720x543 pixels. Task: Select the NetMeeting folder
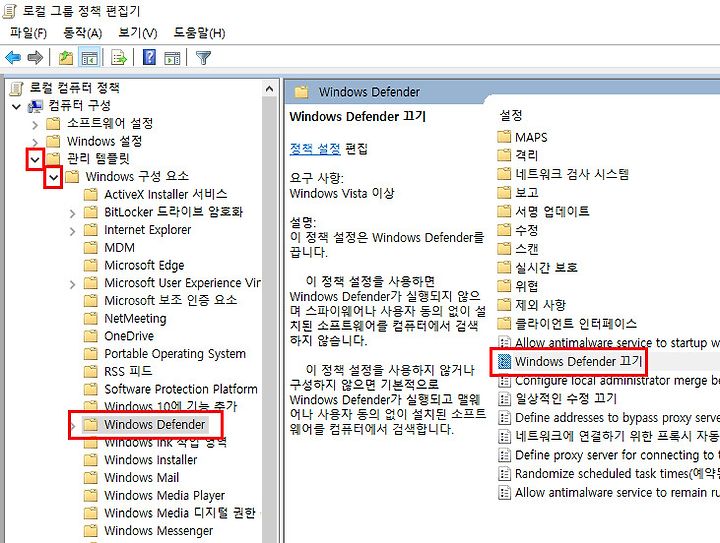(x=125, y=319)
